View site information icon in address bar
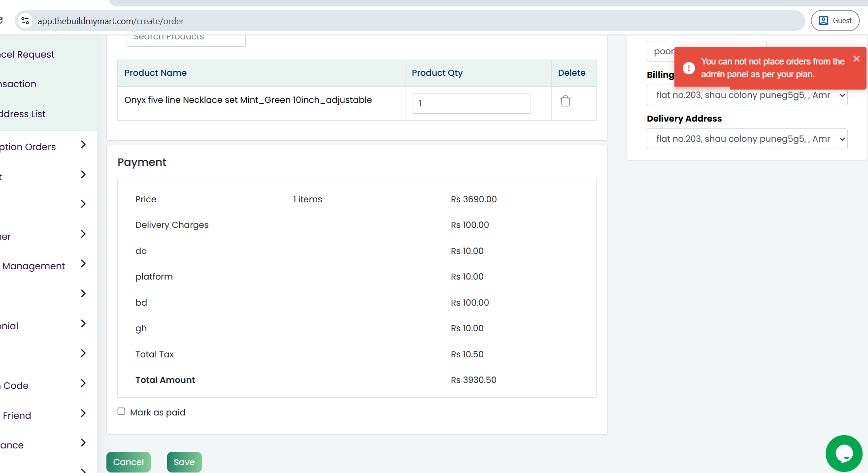This screenshot has width=868, height=473. click(x=25, y=21)
